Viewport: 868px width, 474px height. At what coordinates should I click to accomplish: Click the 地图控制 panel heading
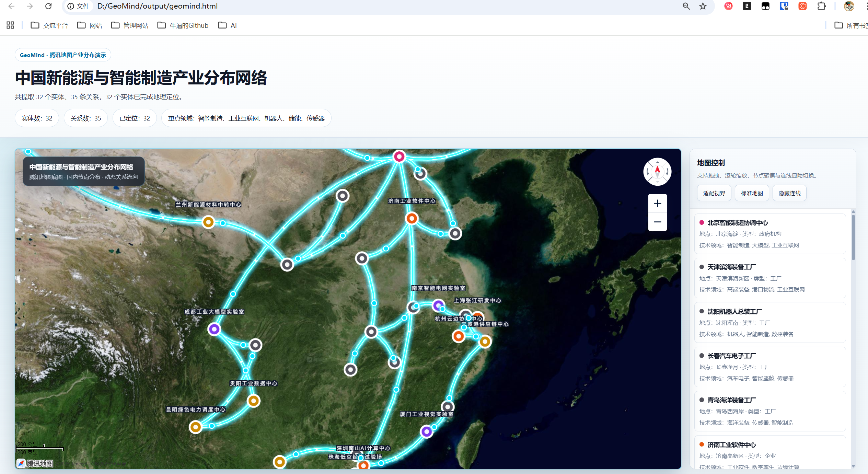(711, 163)
